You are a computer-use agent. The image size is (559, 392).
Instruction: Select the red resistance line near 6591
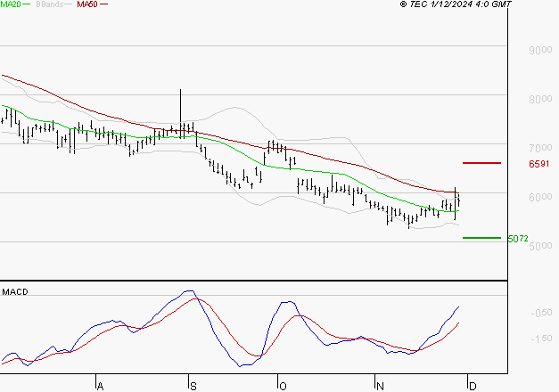tap(481, 163)
